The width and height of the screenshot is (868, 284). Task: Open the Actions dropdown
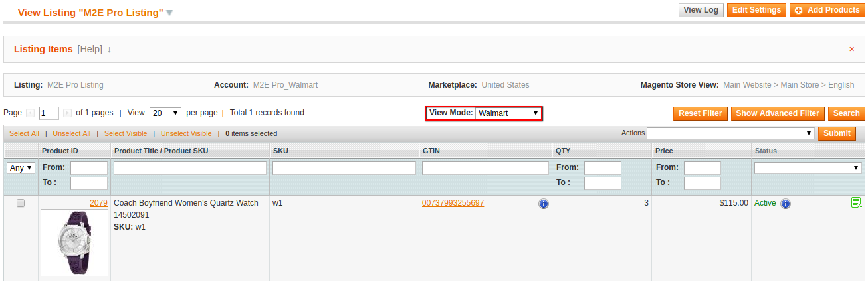coord(730,133)
